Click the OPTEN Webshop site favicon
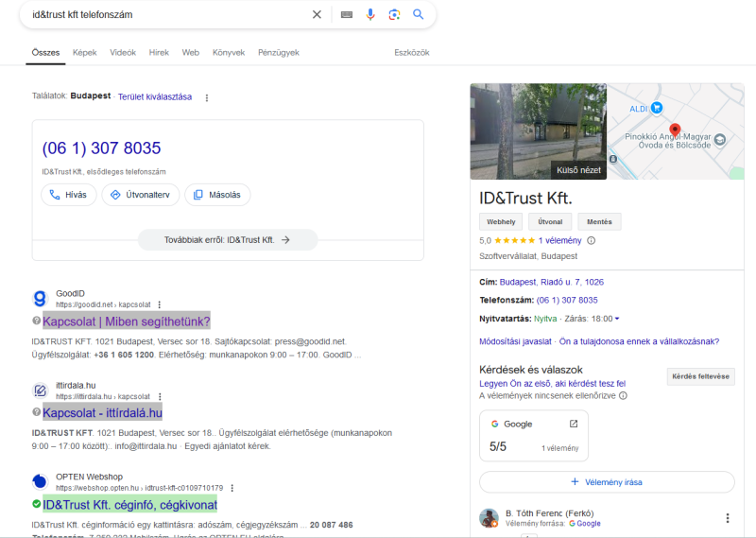756x538 pixels. (40, 481)
